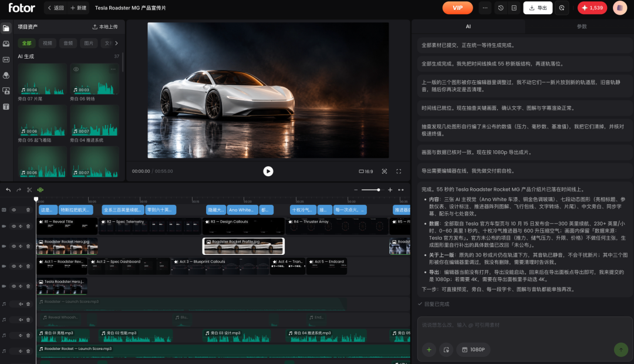Click the 返回 back button
Screen dimensions: 634x364
click(x=56, y=8)
